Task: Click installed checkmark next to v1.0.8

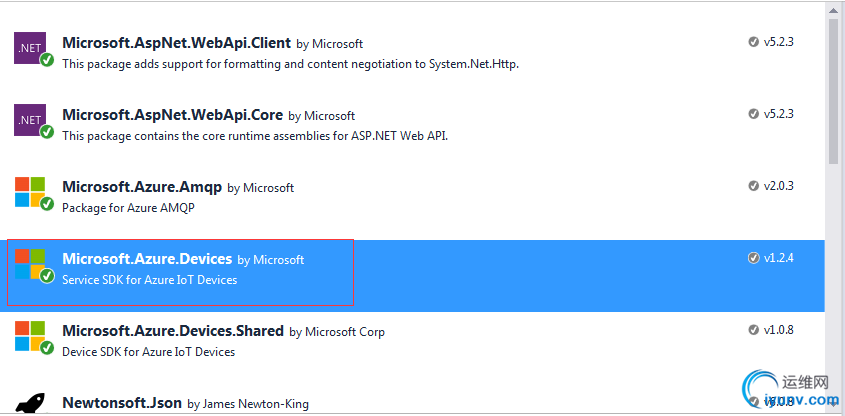Action: [x=754, y=330]
